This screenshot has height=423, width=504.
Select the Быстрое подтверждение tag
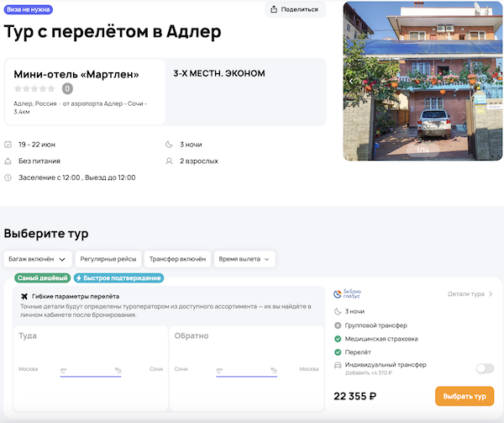click(x=118, y=278)
